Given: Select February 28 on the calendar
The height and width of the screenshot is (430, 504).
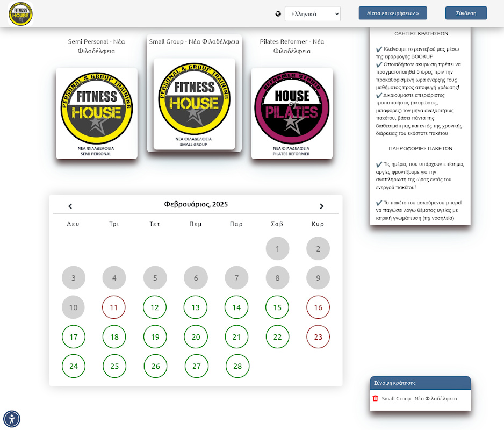Looking at the screenshot, I should [x=237, y=366].
